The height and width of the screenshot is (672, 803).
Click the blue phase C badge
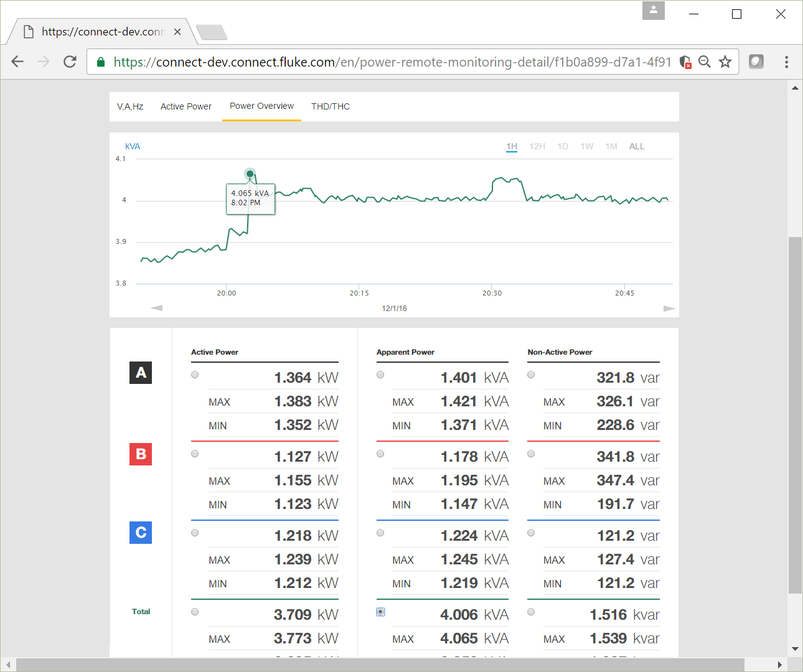[x=141, y=533]
